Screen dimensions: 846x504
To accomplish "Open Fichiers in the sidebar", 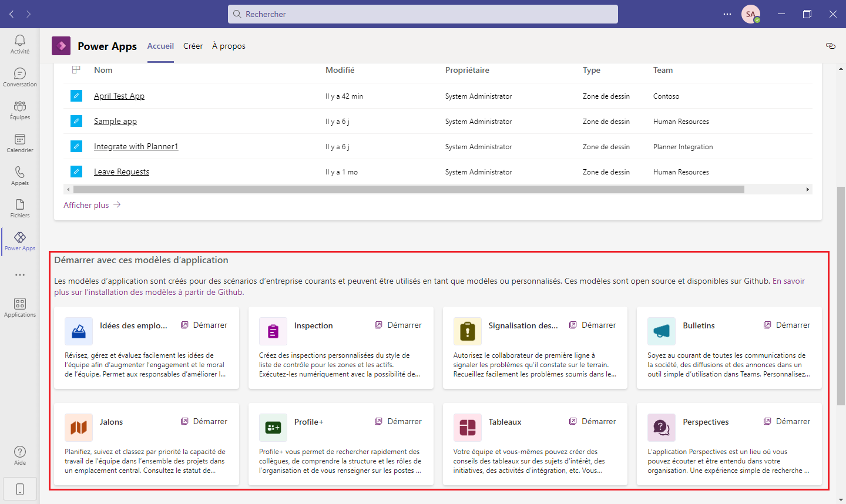I will click(20, 208).
